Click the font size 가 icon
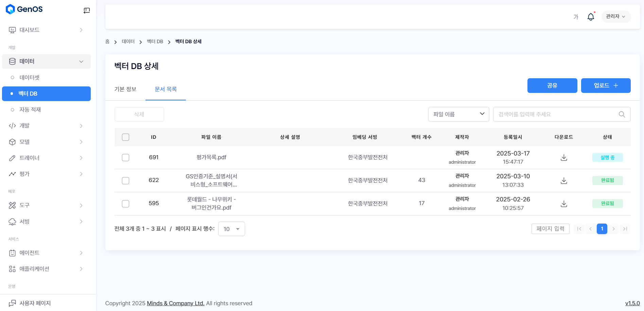 (576, 17)
